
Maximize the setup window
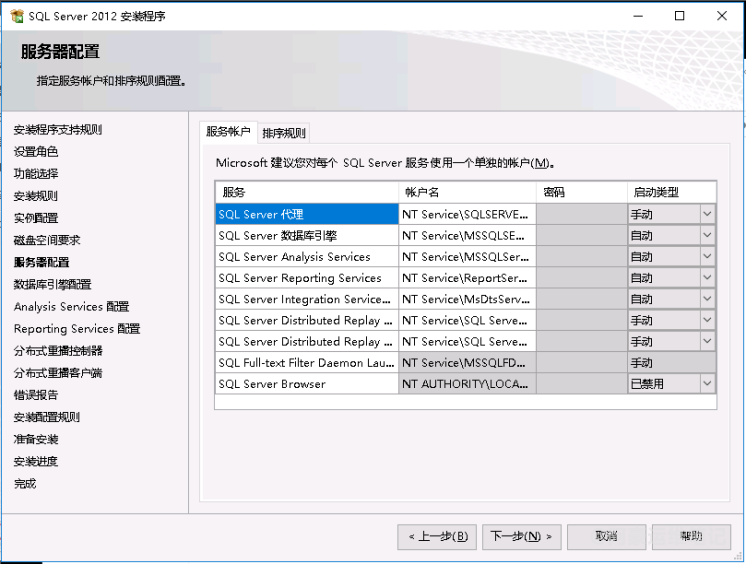tap(679, 16)
